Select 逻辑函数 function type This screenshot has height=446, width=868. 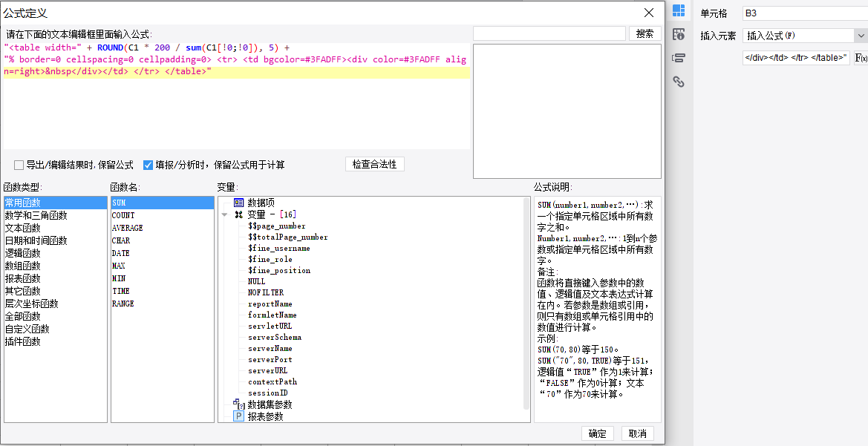click(x=56, y=254)
